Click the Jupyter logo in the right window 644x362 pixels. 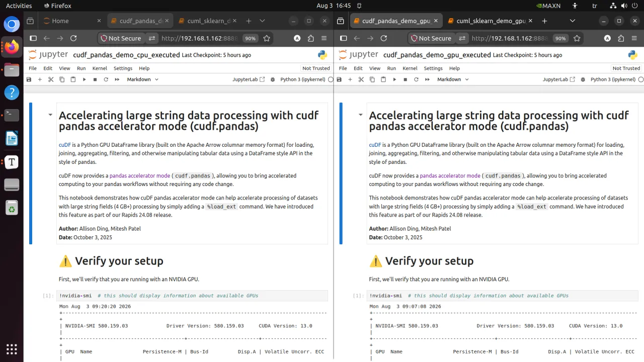tap(358, 55)
